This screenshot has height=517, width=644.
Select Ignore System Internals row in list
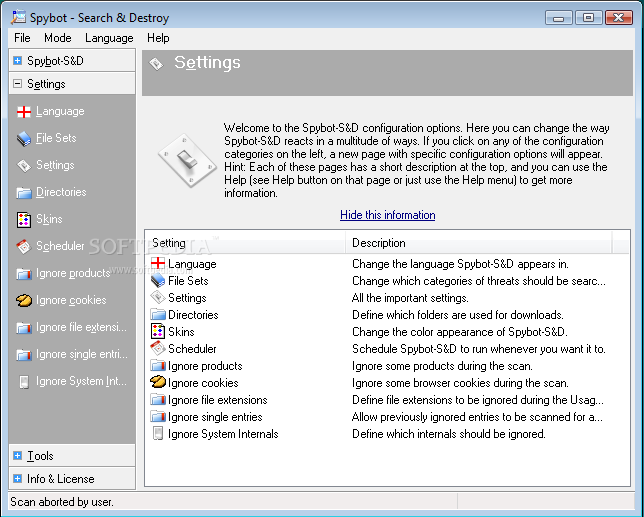pyautogui.click(x=387, y=434)
